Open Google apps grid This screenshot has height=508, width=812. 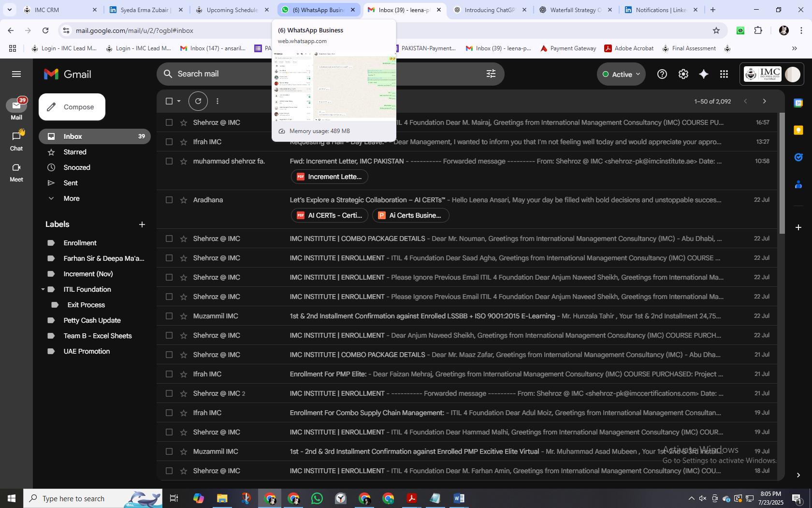point(724,74)
